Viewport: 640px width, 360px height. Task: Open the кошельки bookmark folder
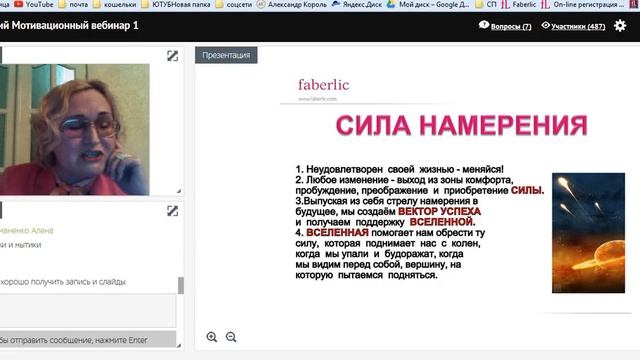click(x=115, y=4)
